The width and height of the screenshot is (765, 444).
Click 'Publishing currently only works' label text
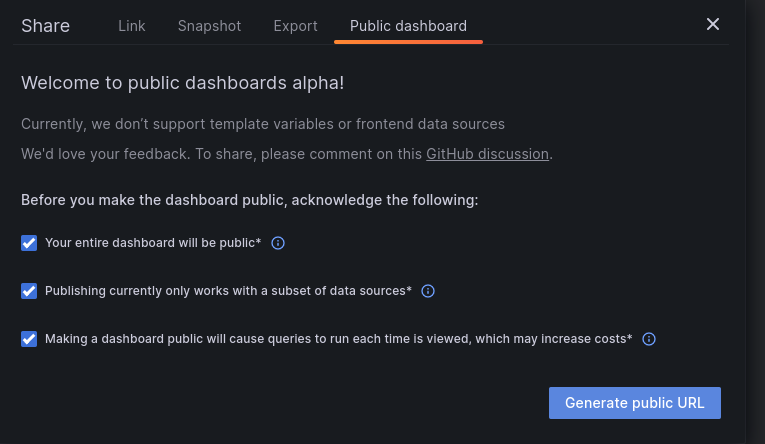[x=228, y=291]
